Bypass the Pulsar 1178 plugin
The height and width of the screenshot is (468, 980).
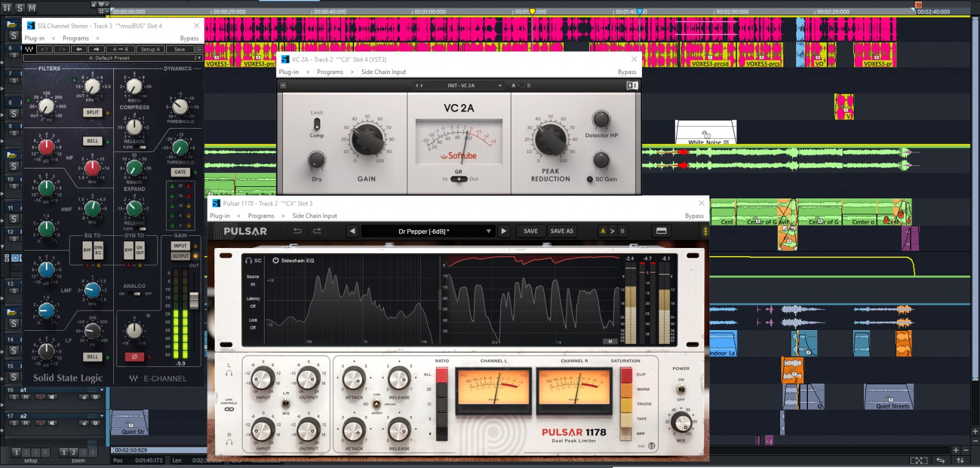click(x=694, y=216)
